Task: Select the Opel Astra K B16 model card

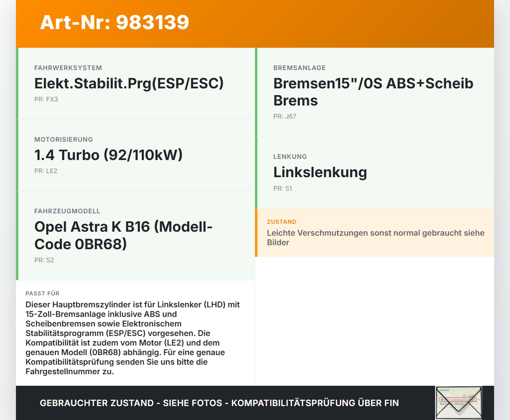Action: tap(124, 235)
